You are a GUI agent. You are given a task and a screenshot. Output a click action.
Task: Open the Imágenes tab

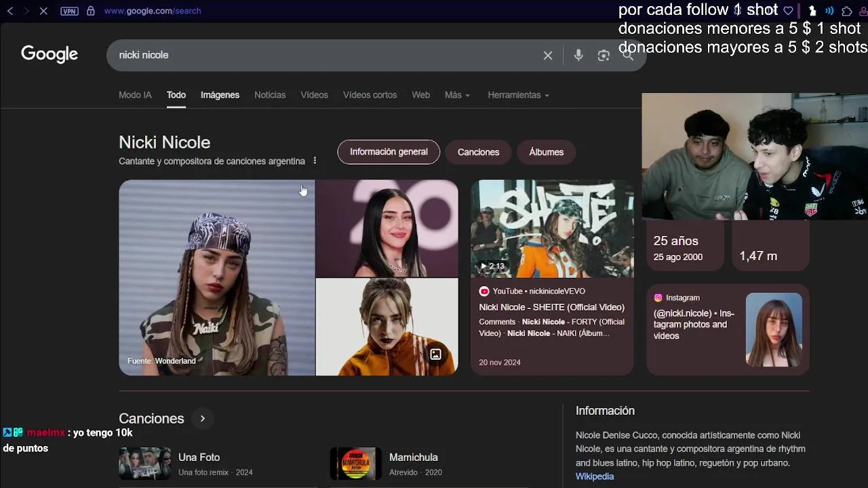point(220,95)
